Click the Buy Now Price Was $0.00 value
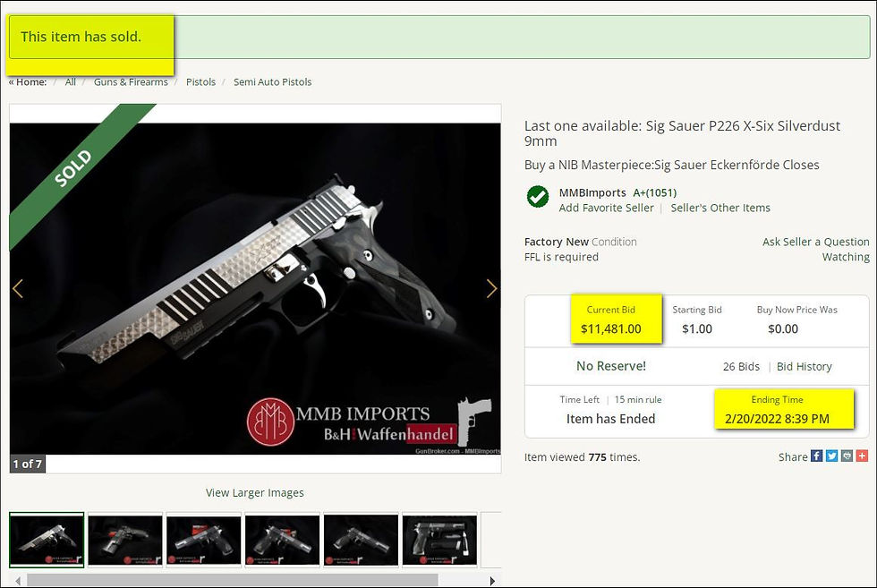 pos(783,329)
